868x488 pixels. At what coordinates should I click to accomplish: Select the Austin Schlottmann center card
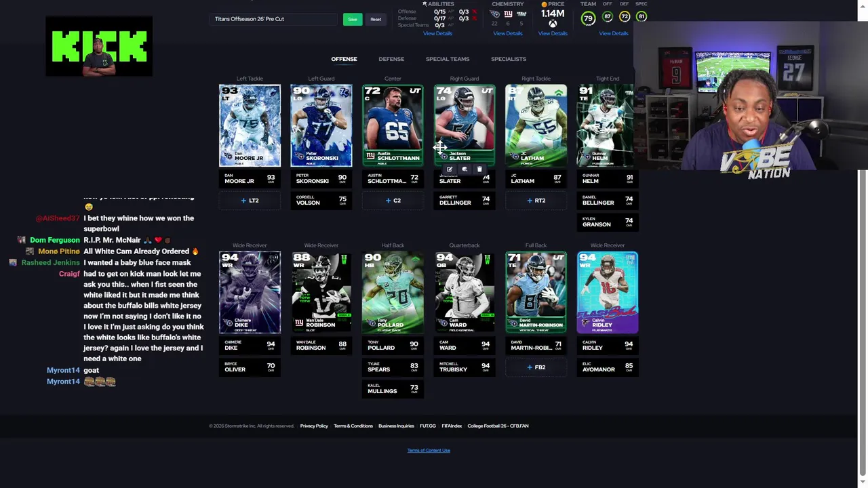[x=393, y=125]
